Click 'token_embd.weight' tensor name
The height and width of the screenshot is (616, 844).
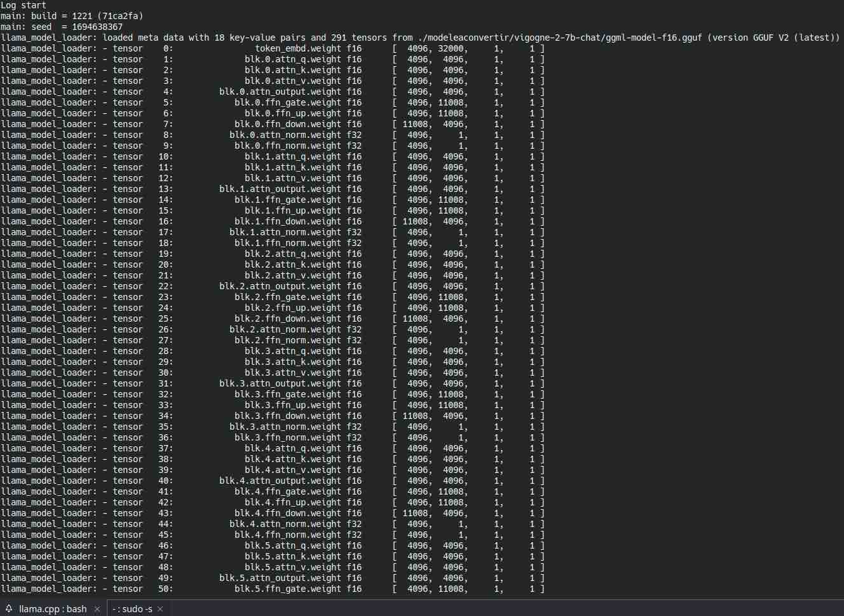coord(299,48)
